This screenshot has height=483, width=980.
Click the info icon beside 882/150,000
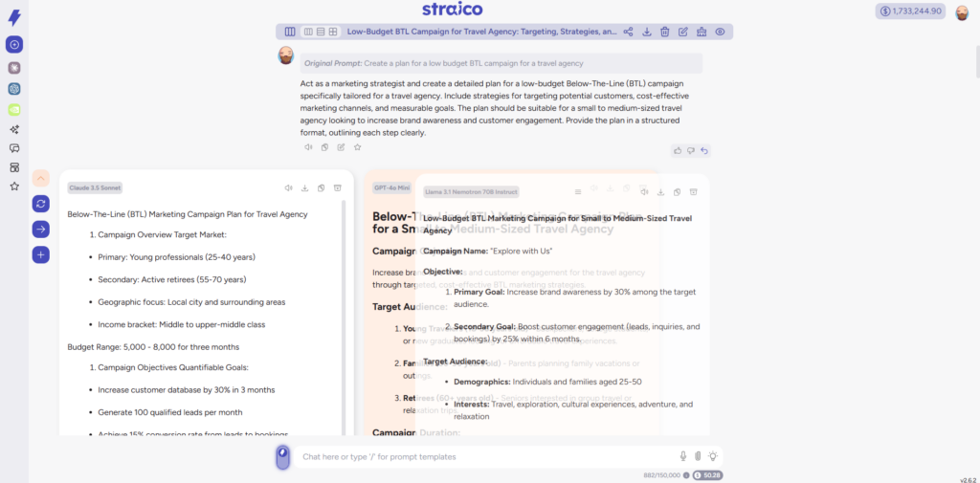click(686, 475)
